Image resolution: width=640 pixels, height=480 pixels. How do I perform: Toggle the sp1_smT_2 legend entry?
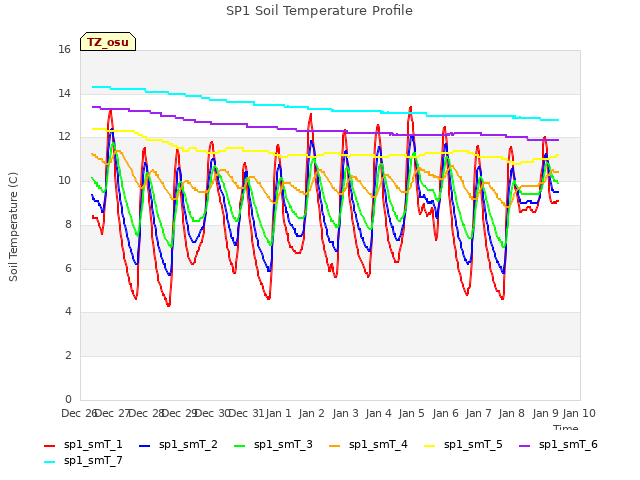[178, 444]
